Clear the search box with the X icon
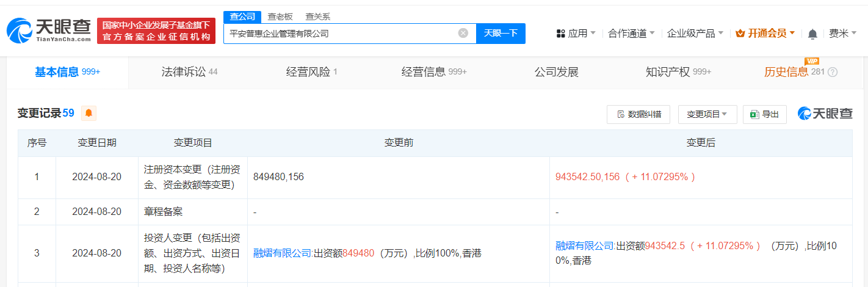Screen dimensions: 868x287 [x=463, y=33]
